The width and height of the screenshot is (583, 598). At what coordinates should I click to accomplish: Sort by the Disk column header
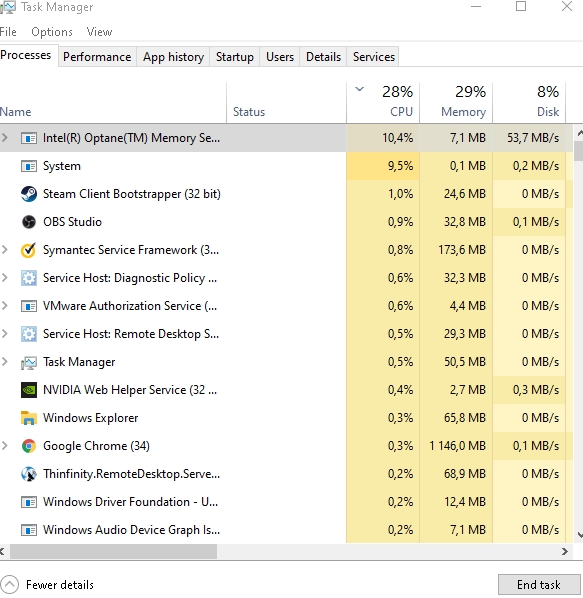click(529, 102)
